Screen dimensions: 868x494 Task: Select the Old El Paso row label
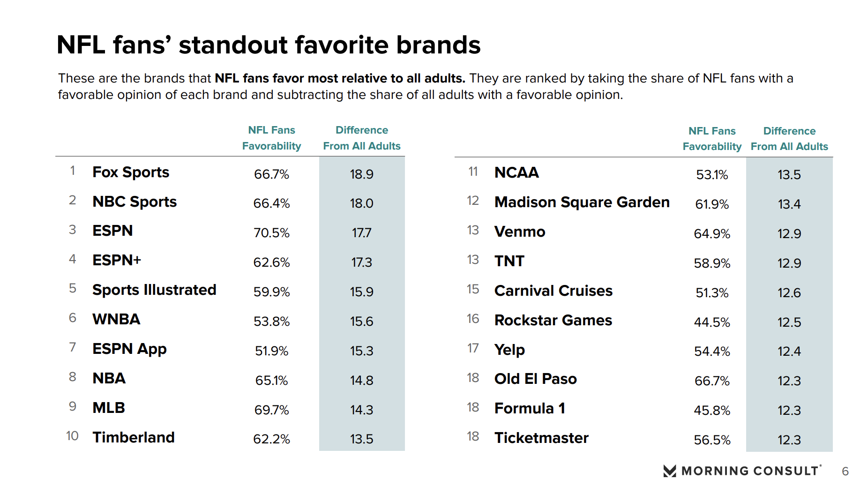coord(535,379)
